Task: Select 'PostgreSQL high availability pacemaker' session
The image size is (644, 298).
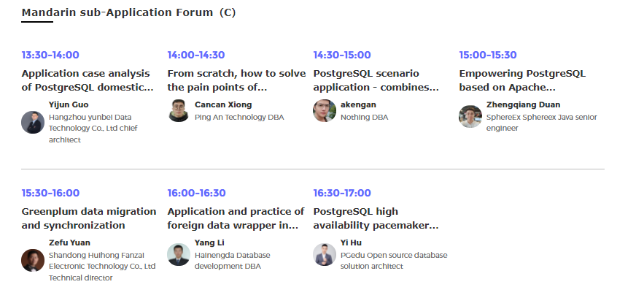Action: (x=376, y=218)
